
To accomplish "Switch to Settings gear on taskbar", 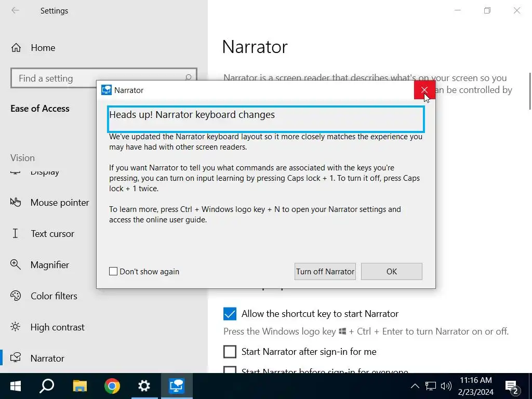I will 144,386.
